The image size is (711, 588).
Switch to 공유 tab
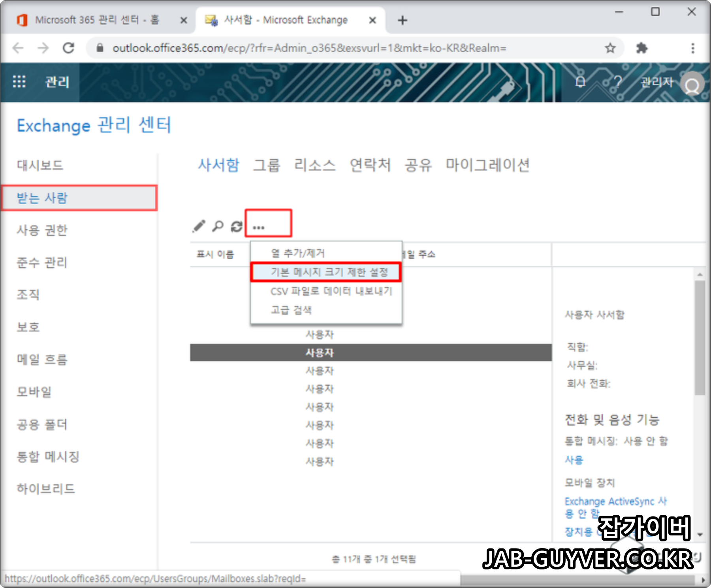point(418,164)
